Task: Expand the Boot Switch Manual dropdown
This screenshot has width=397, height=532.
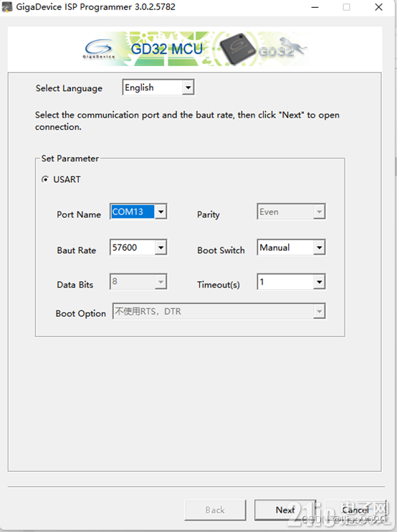Action: point(320,247)
